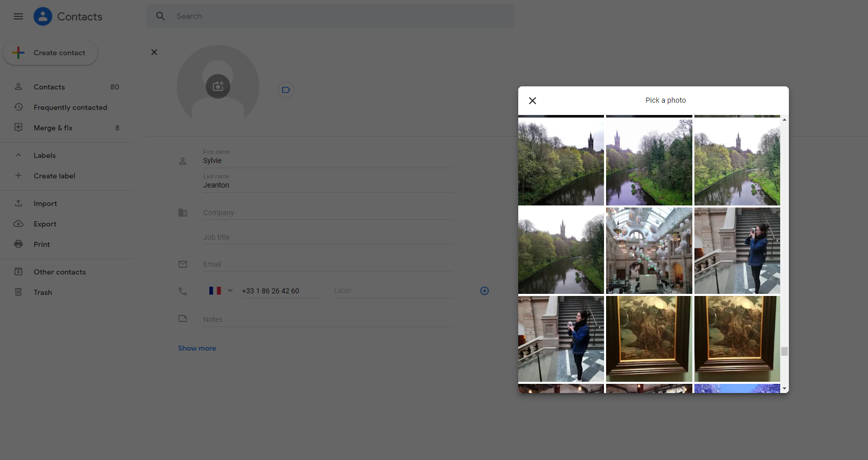Click the large contact avatar placeholder
Screen dimensions: 868x460
(x=218, y=86)
